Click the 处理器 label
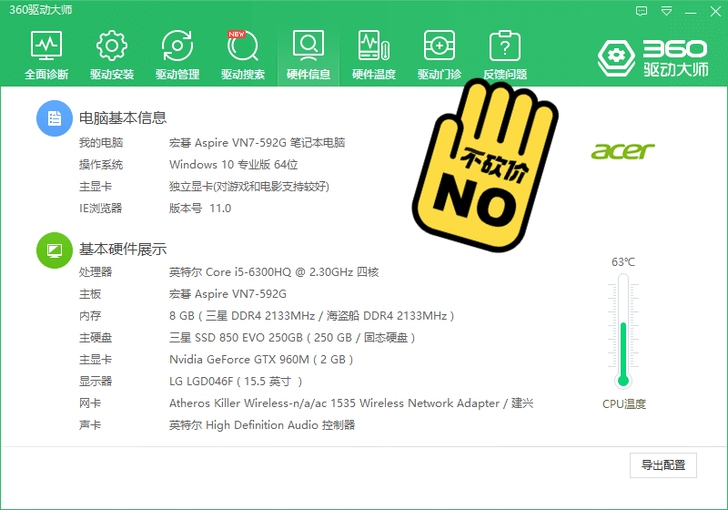The width and height of the screenshot is (728, 510). pyautogui.click(x=95, y=272)
